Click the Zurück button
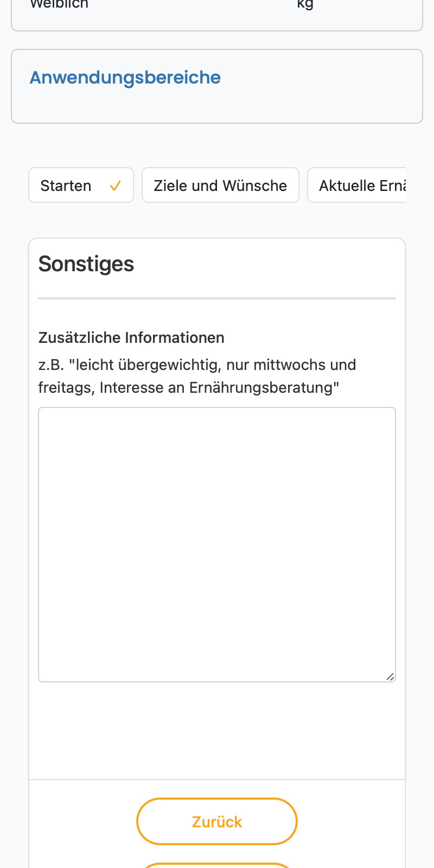 [x=217, y=821]
